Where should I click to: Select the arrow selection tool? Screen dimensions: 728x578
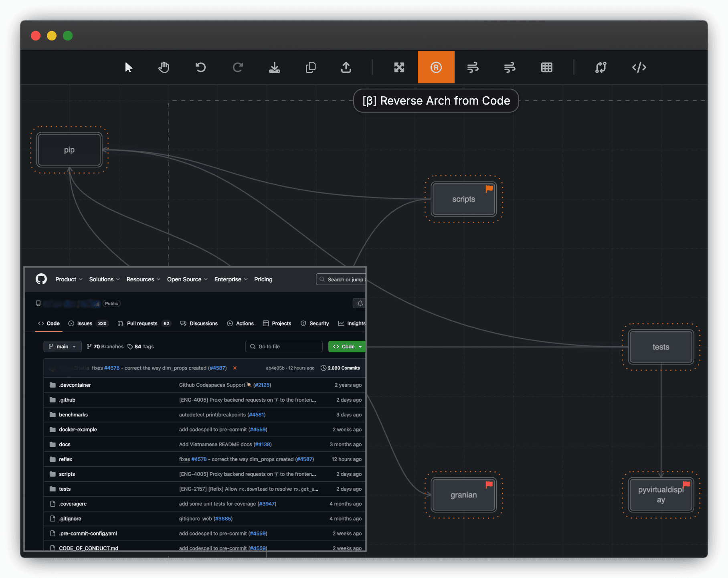[x=128, y=67]
